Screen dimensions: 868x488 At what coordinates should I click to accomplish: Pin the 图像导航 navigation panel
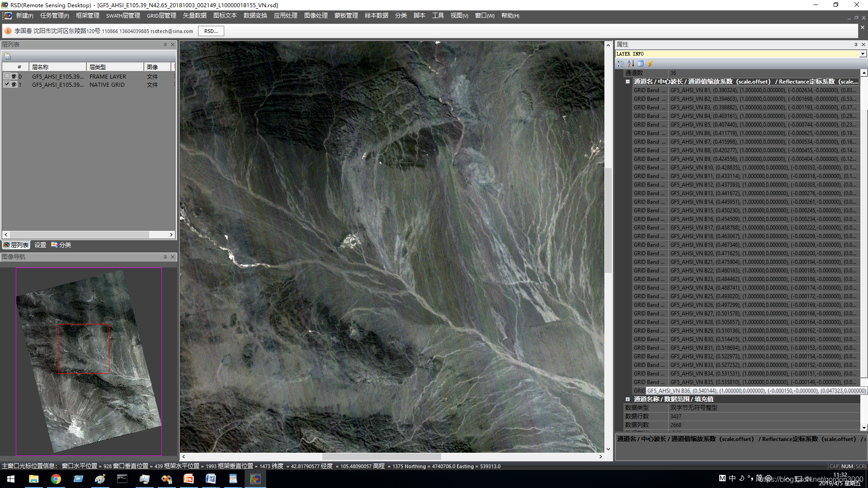click(x=165, y=257)
